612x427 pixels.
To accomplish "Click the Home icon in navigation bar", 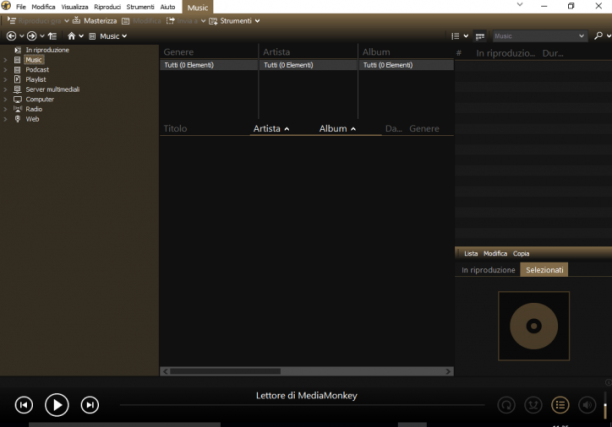I will (71, 36).
